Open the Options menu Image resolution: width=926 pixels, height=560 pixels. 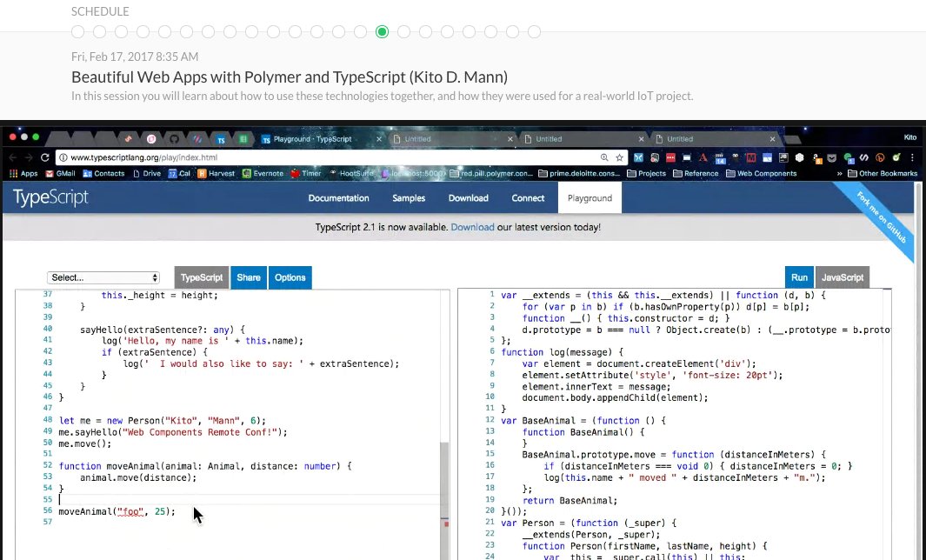click(x=290, y=277)
